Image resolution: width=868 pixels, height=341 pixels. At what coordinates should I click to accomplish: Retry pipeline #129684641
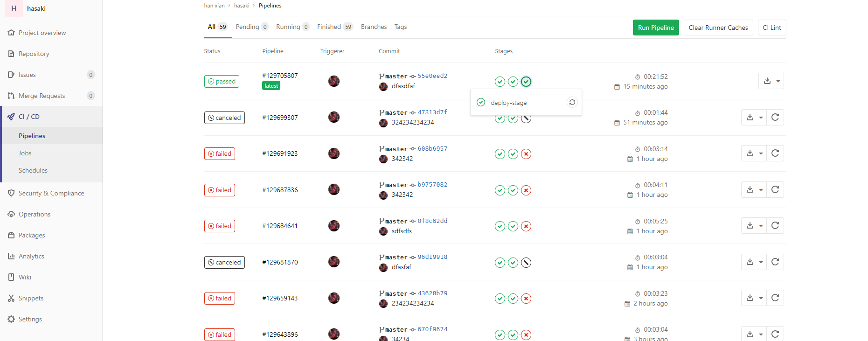tap(775, 225)
